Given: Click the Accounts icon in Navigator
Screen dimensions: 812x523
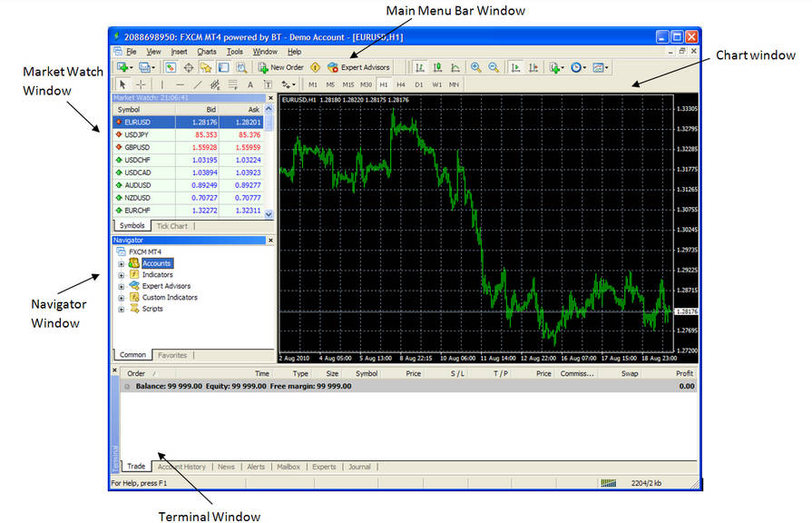Looking at the screenshot, I should (x=133, y=263).
